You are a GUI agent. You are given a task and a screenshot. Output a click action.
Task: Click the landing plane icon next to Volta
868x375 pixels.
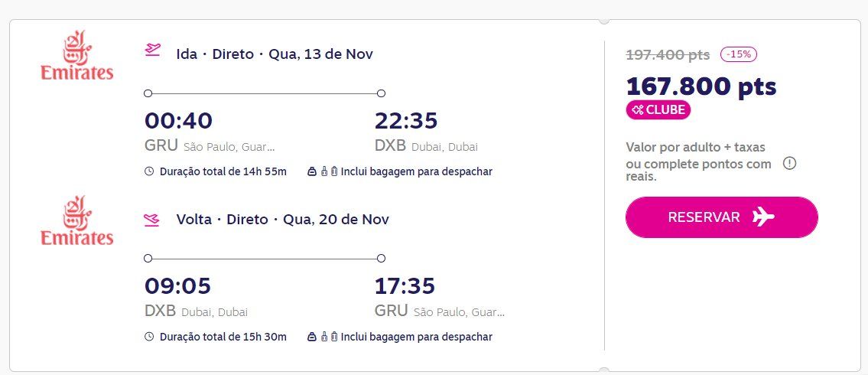click(x=152, y=220)
